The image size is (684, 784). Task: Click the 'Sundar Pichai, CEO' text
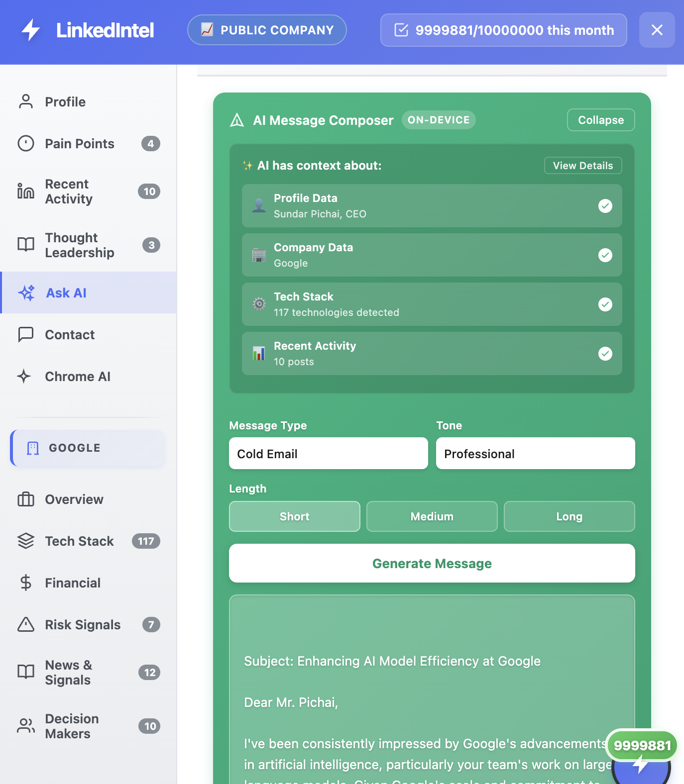320,214
